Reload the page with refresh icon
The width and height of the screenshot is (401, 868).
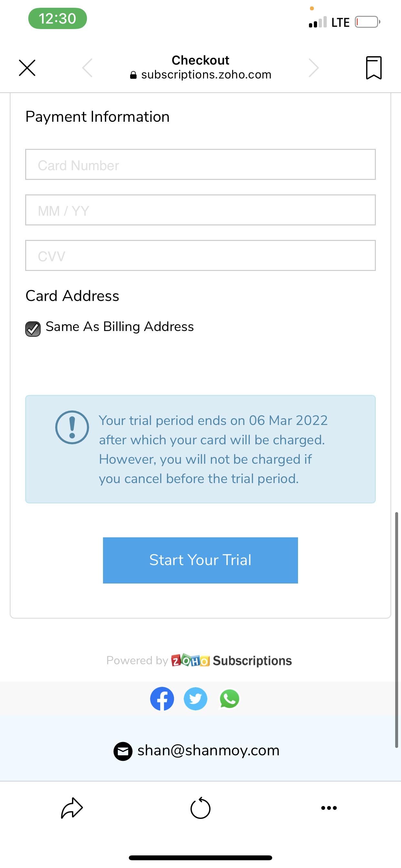200,808
